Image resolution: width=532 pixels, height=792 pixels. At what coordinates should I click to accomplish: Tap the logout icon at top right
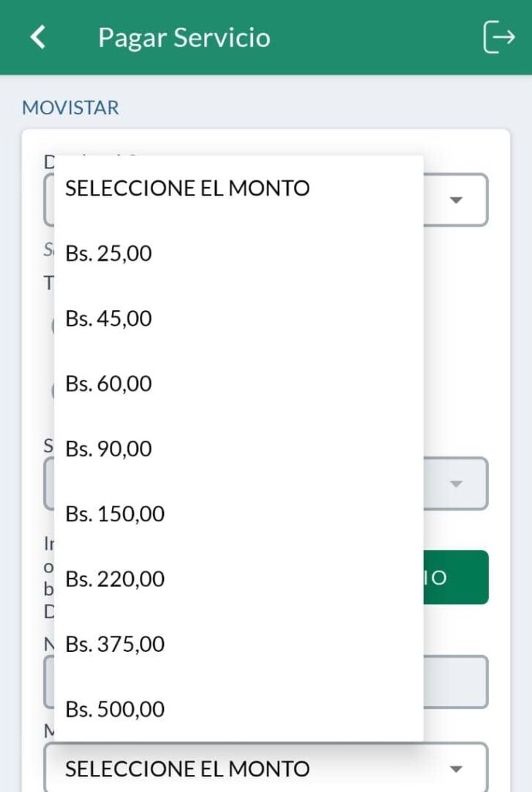(x=499, y=37)
